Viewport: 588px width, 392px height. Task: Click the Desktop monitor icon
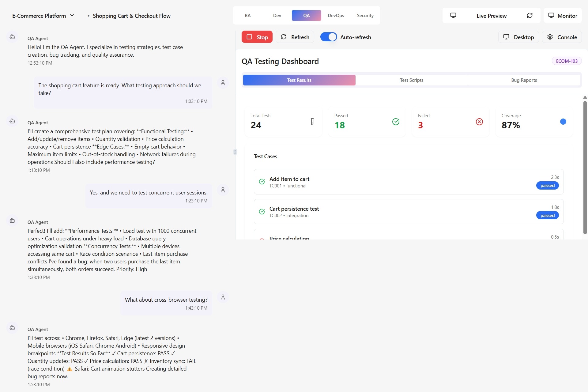click(x=507, y=37)
